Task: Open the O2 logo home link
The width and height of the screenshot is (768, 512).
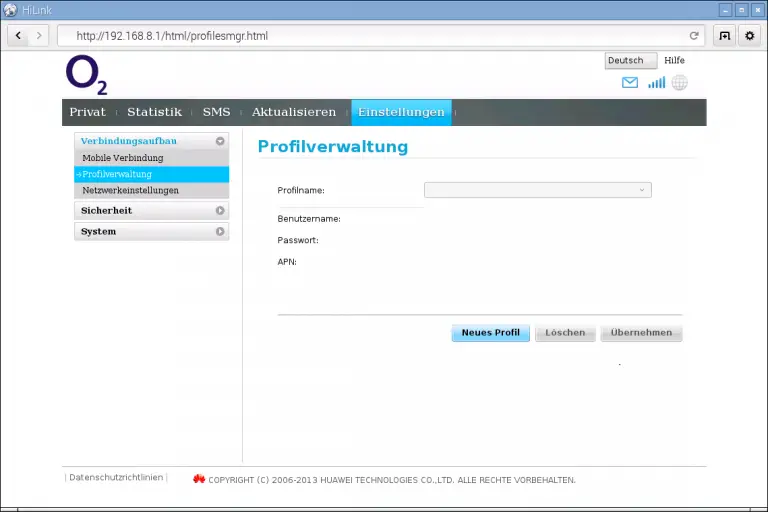Action: (x=86, y=74)
